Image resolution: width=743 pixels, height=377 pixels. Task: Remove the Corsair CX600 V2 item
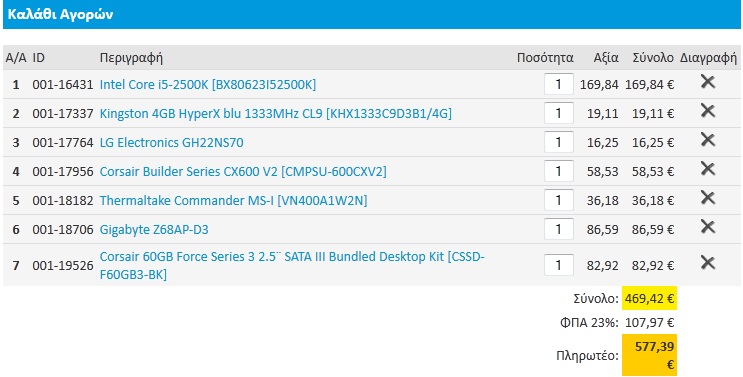[x=707, y=169]
